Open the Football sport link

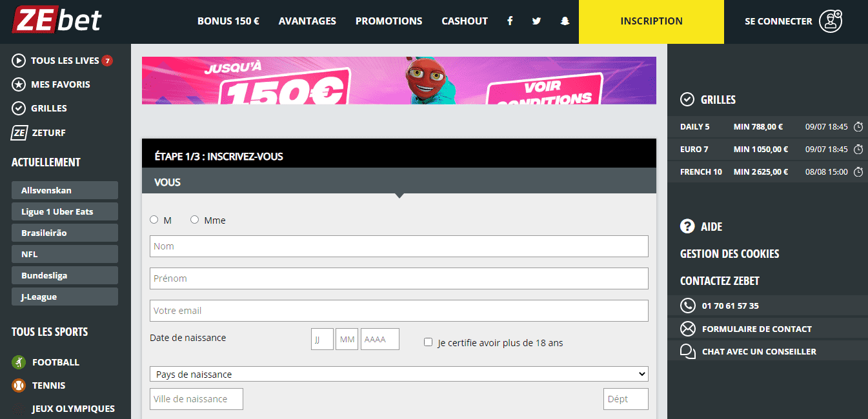coord(56,362)
